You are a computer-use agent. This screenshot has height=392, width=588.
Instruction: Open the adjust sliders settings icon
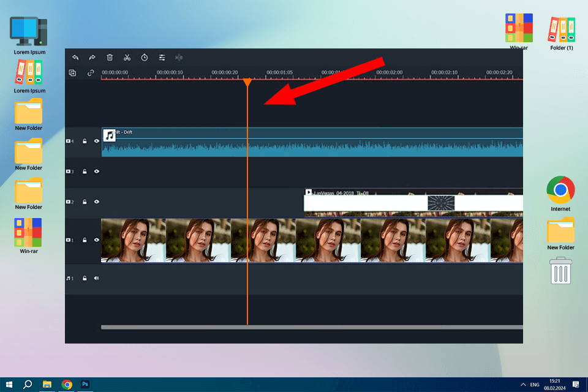pyautogui.click(x=162, y=58)
